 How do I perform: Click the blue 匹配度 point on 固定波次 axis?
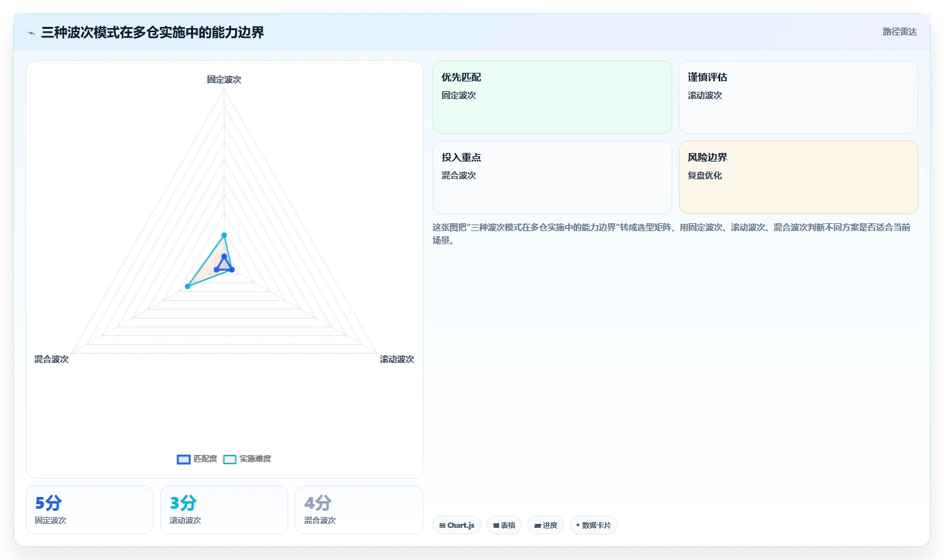(x=224, y=256)
